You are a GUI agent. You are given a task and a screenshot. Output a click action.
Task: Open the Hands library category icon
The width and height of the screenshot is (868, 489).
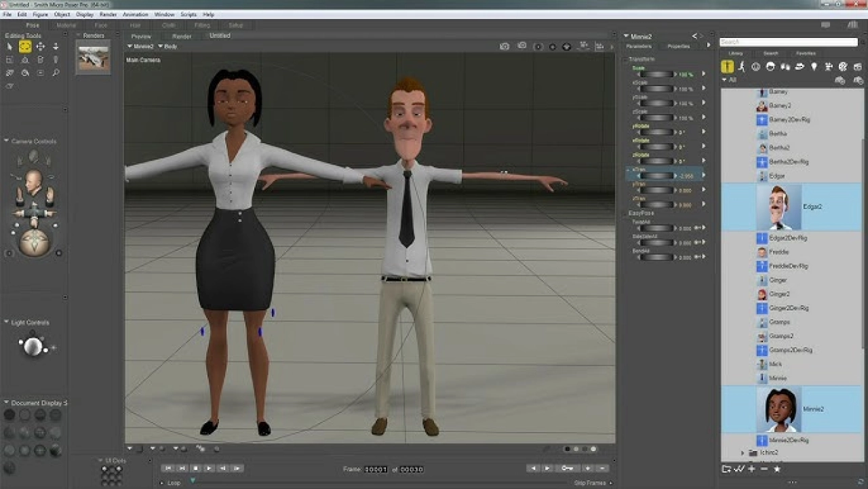(785, 66)
